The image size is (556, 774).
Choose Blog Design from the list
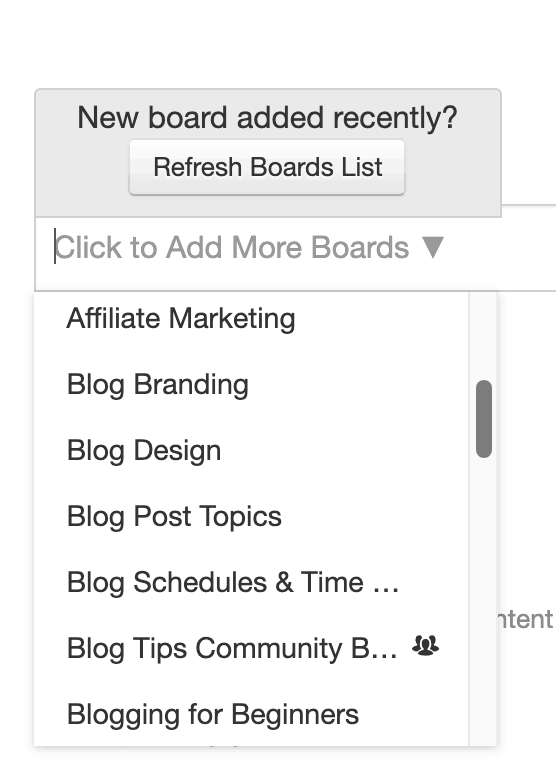tap(251, 451)
